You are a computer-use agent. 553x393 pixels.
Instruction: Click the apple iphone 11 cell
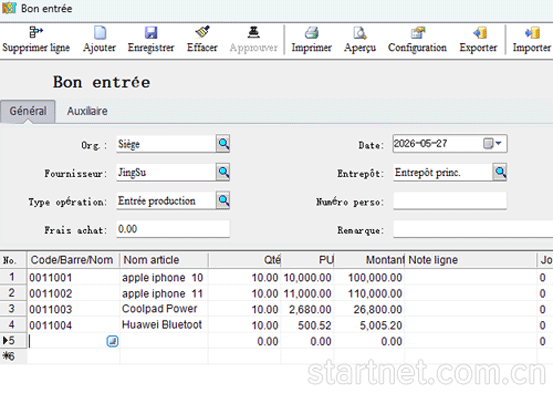click(164, 294)
